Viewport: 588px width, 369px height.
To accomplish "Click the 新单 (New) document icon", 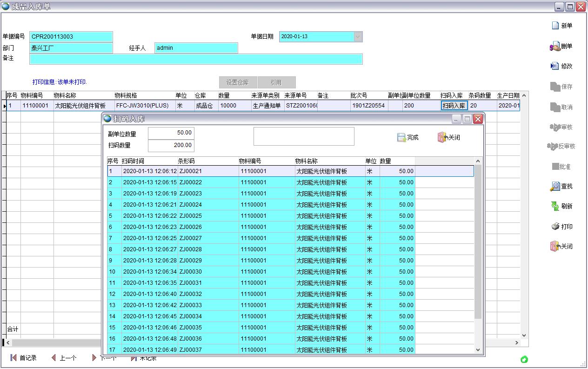I will pyautogui.click(x=555, y=26).
